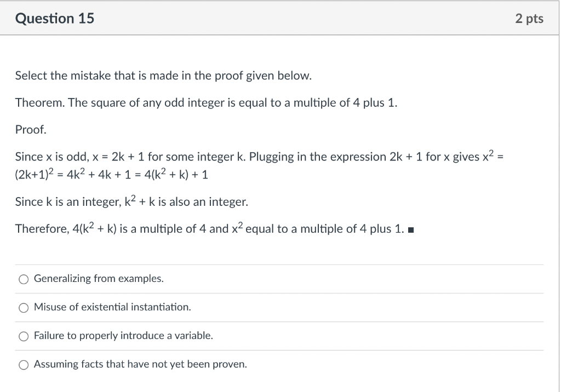Click the "Misuse of existential instantiation" label text

[112, 307]
